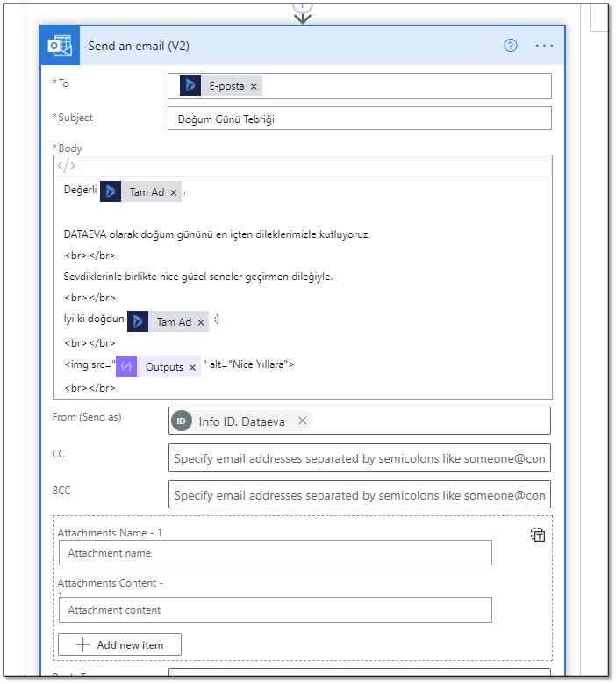Toggle code view in Body editor
Viewport: 616px width, 684px height.
pyautogui.click(x=67, y=166)
